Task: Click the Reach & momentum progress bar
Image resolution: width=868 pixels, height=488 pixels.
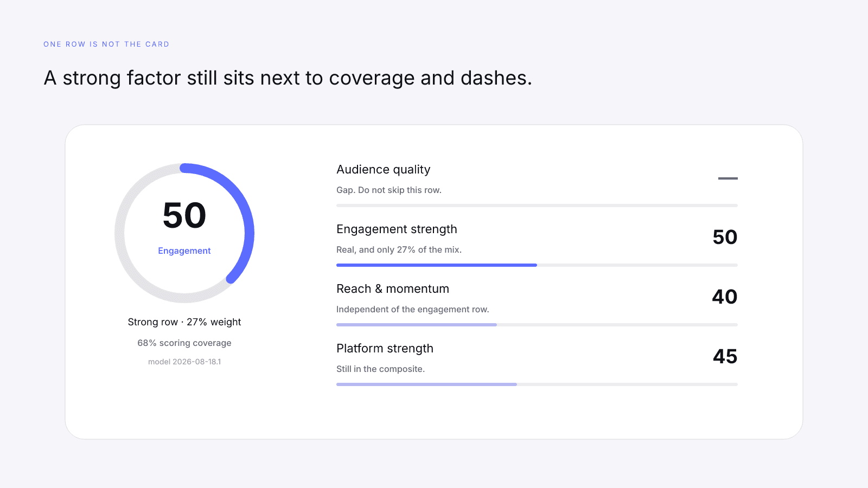Action: click(537, 325)
